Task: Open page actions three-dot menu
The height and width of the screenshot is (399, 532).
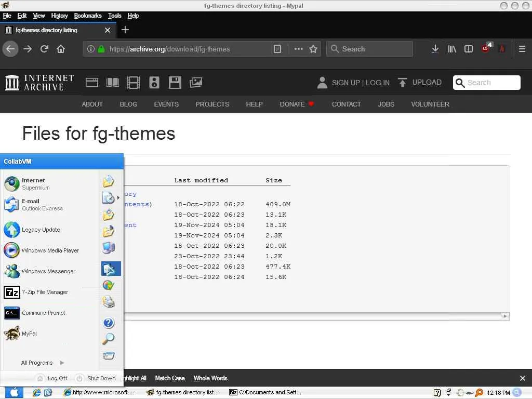Action: [x=298, y=49]
